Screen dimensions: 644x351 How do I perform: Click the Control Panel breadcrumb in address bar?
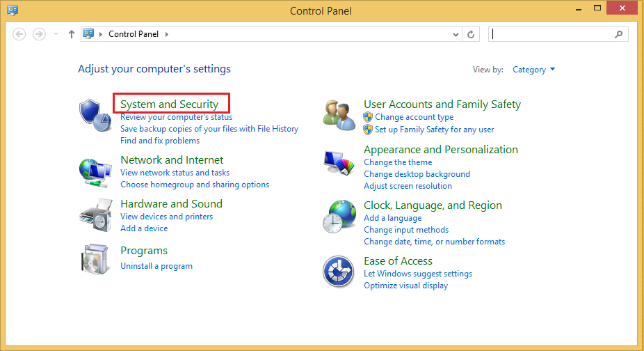(x=135, y=34)
